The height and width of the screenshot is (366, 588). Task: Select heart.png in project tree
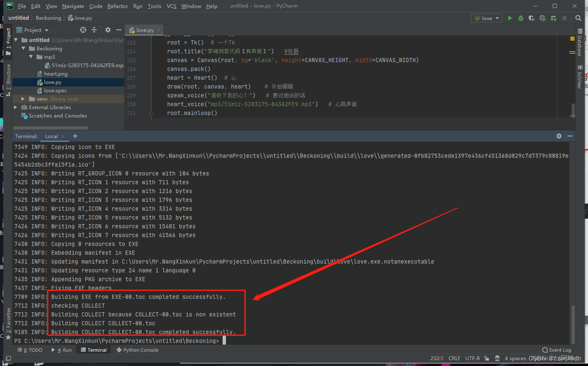click(x=55, y=73)
